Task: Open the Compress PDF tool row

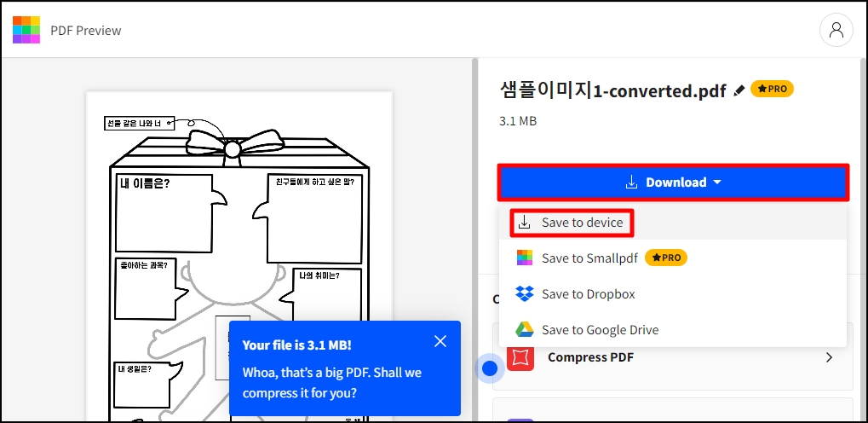Action: (x=673, y=357)
